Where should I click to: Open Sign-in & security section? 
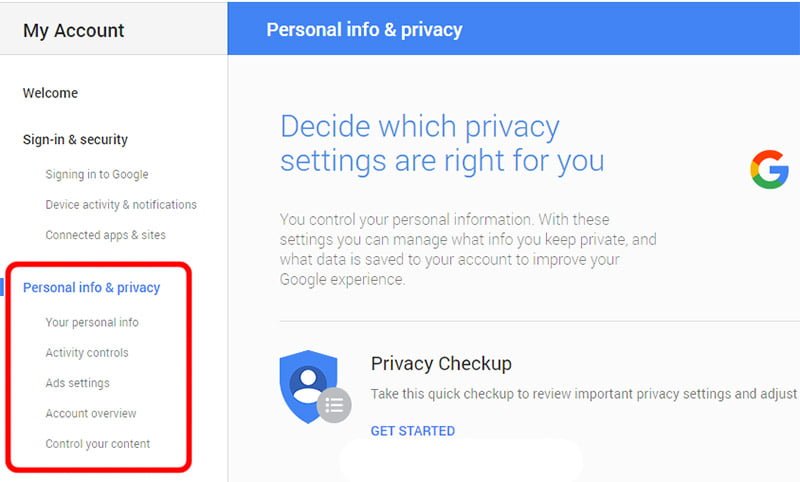click(75, 140)
